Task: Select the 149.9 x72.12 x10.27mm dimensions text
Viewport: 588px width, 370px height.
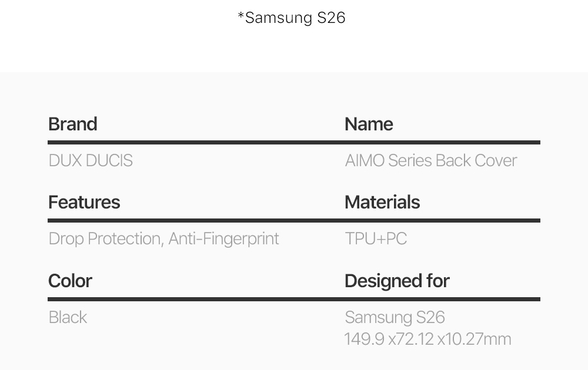Action: [427, 339]
